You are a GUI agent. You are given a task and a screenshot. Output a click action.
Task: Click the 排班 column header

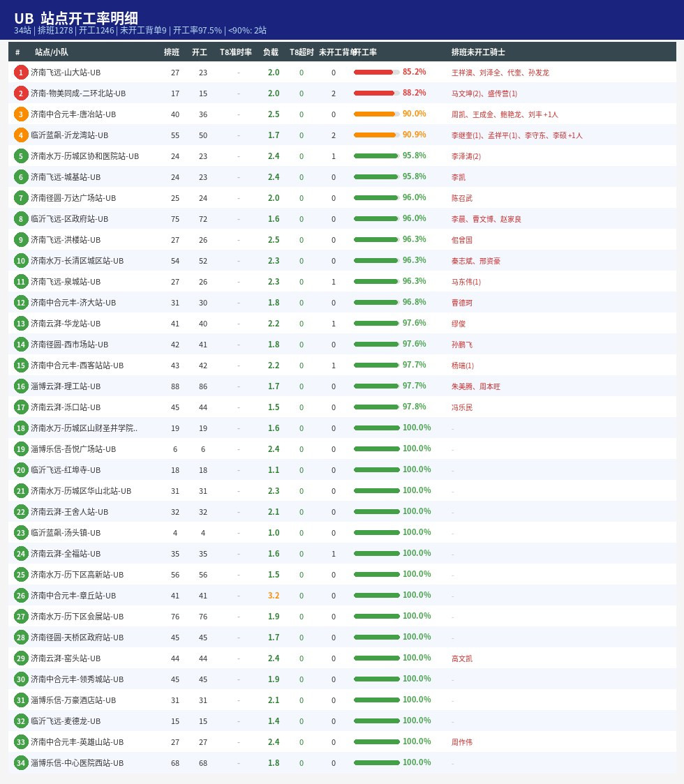pyautogui.click(x=172, y=52)
